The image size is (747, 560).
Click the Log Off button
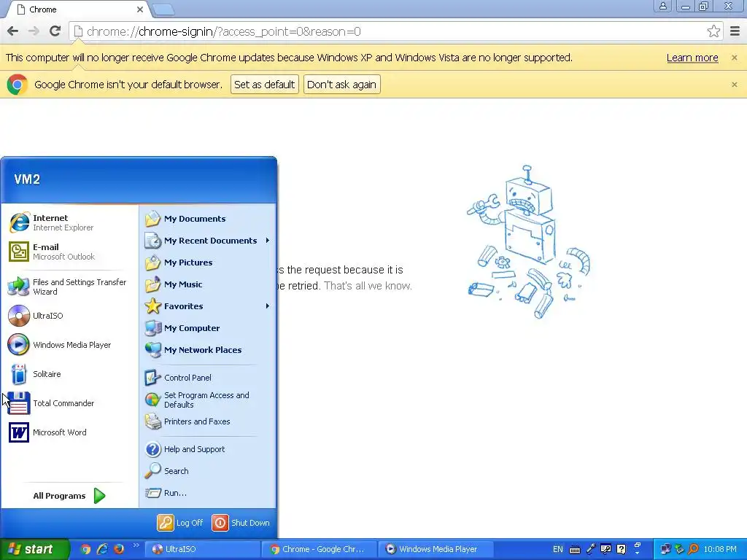pyautogui.click(x=180, y=522)
